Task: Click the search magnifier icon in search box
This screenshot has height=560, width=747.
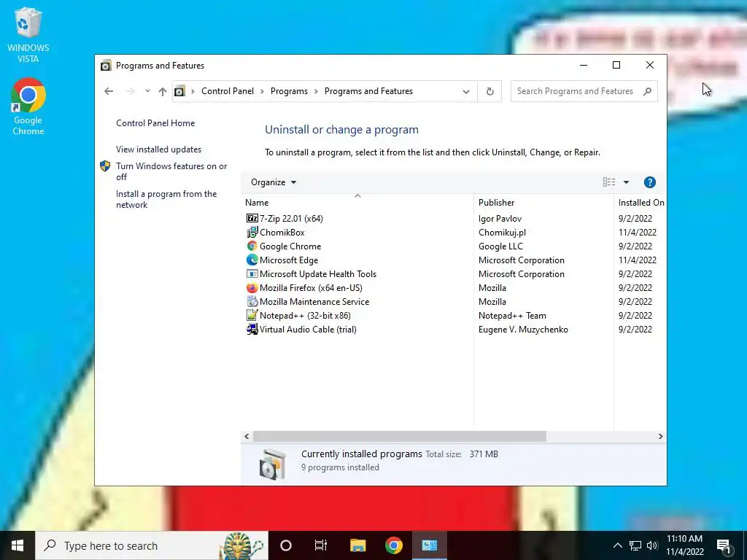Action: 647,91
